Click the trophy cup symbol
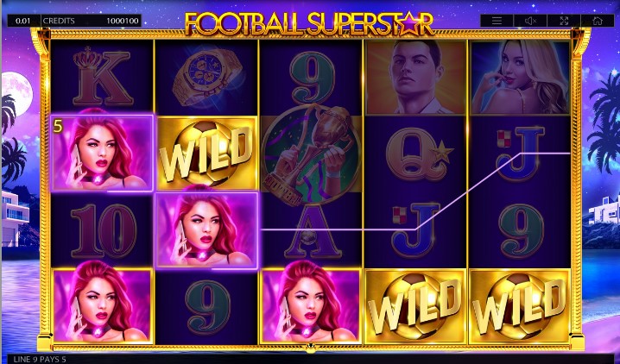The image size is (620, 364). coord(311,154)
